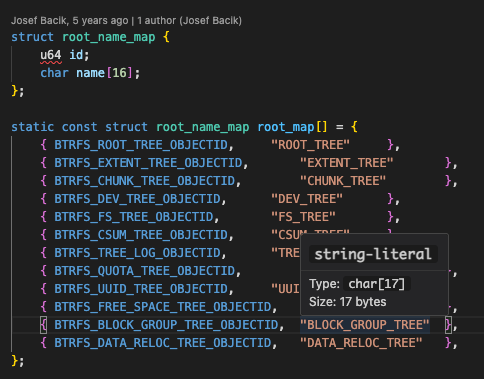This screenshot has width=484, height=379.
Task: Click 'Size: 17 bytes' in tooltip
Action: tap(347, 302)
